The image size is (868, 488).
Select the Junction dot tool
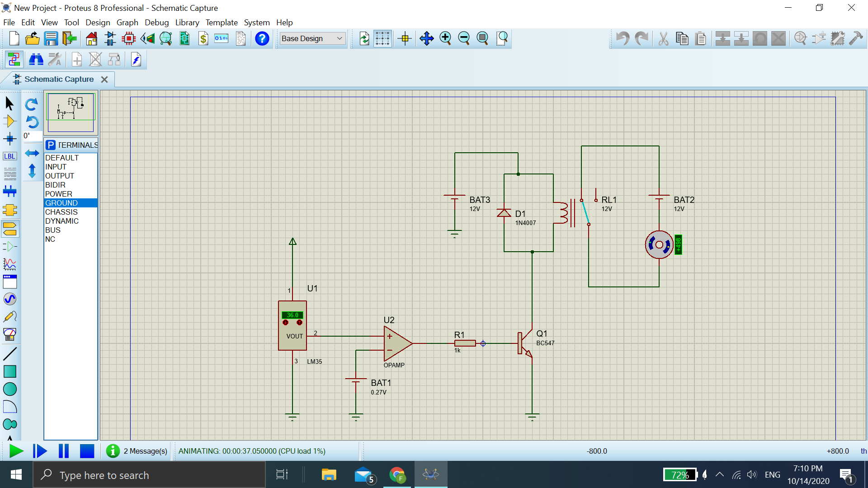tap(9, 139)
